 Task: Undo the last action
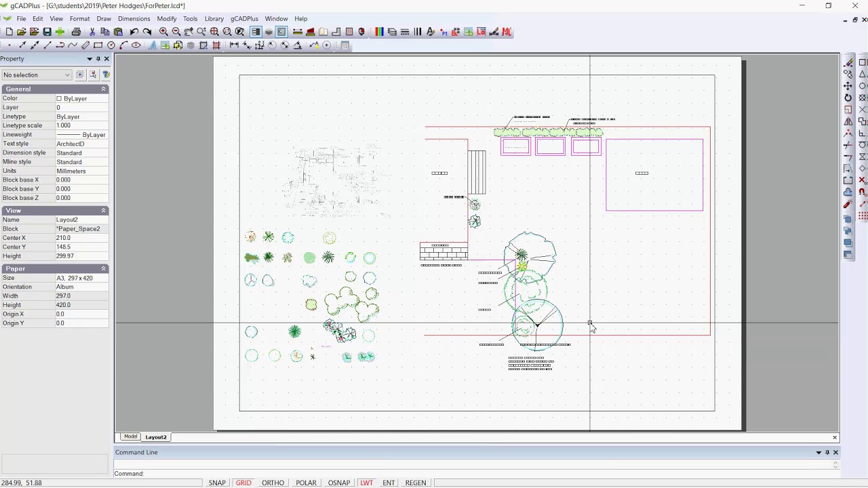click(x=134, y=32)
